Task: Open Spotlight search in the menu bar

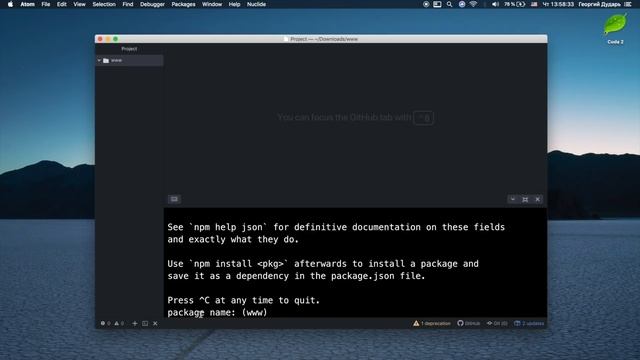Action: pyautogui.click(x=449, y=4)
